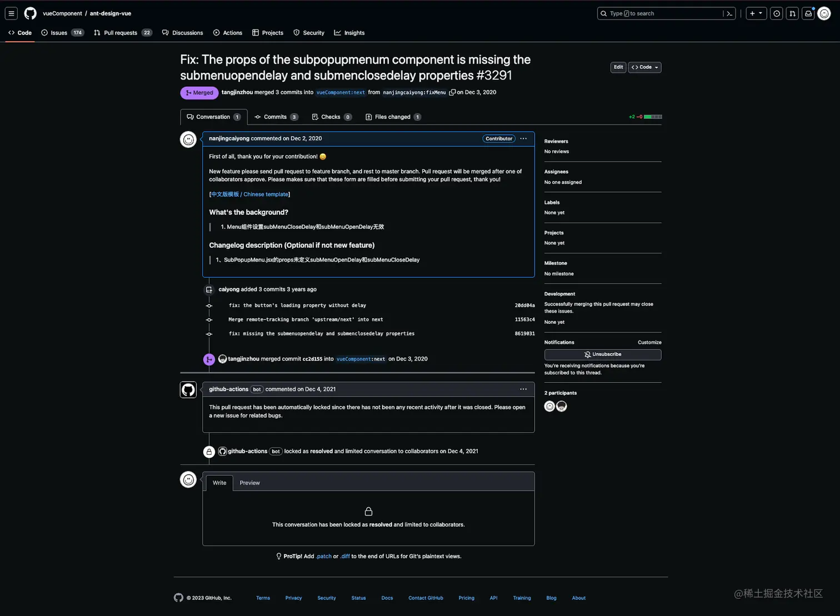840x616 pixels.
Task: Open footer Terms link
Action: (263, 598)
